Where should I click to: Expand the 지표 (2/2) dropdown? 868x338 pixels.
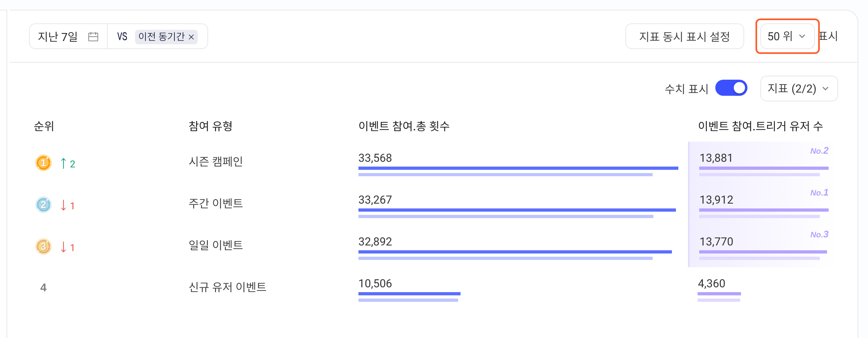point(799,89)
